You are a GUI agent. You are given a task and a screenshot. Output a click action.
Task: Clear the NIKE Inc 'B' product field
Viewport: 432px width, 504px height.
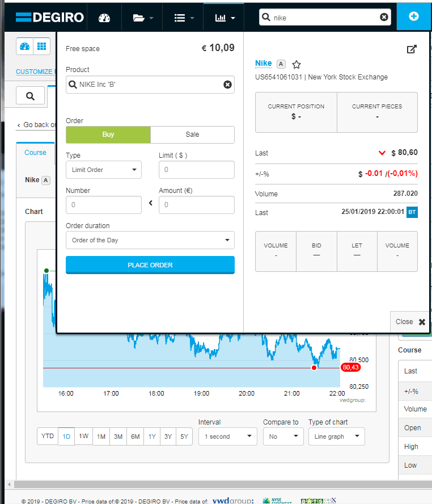(227, 85)
